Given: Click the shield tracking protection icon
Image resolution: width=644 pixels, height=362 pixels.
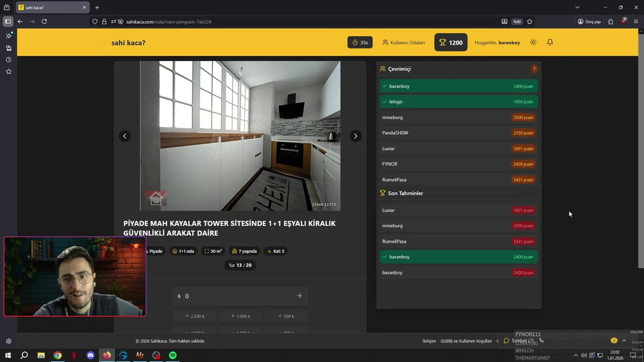Looking at the screenshot, I should coord(95,22).
